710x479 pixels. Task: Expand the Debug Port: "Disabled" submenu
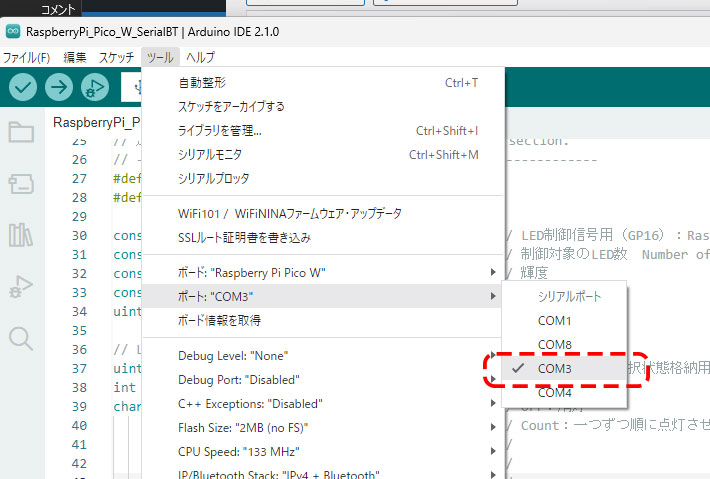pos(322,380)
